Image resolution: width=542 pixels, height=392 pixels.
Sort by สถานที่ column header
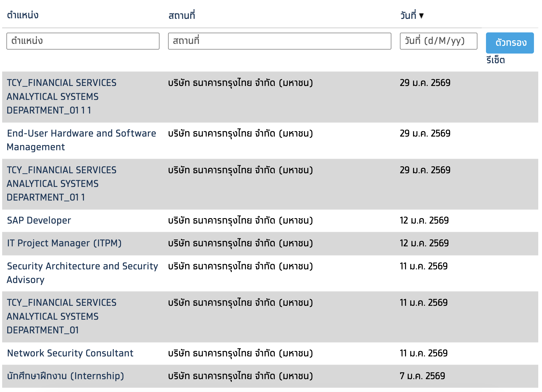click(x=181, y=16)
